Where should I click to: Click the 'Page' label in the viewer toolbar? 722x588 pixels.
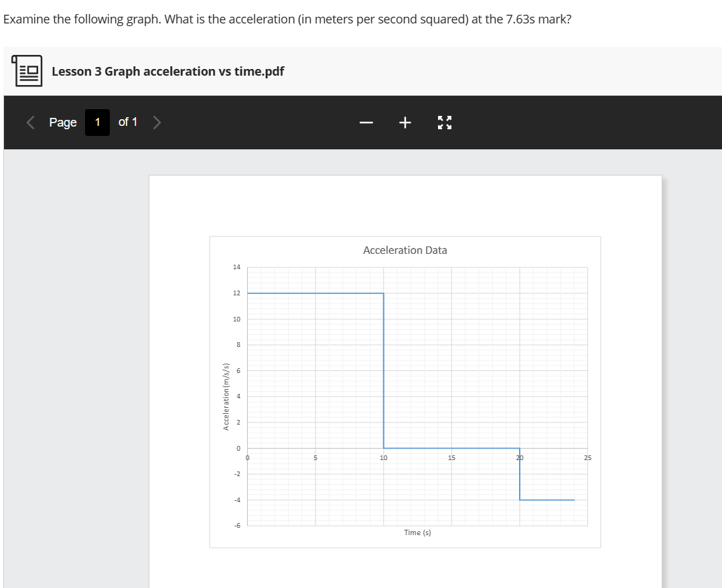[62, 122]
